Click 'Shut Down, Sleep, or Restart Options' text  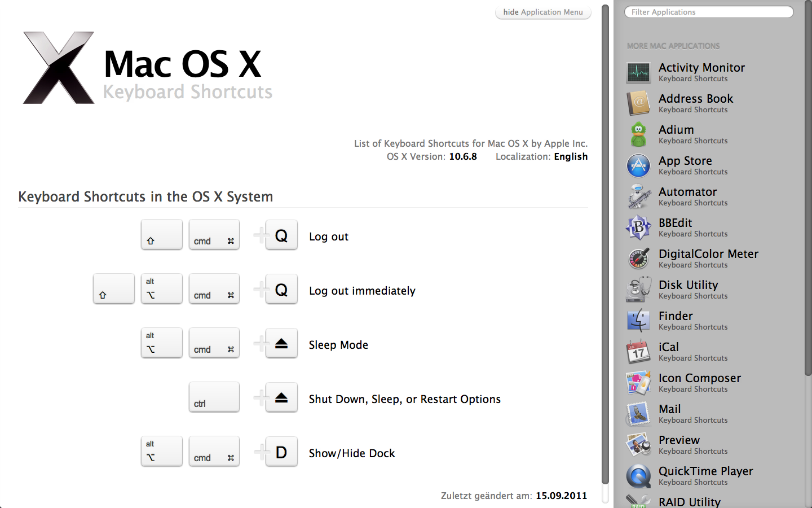405,399
